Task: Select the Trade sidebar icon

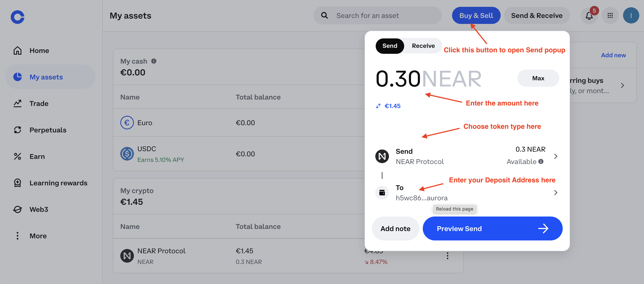Action: pos(17,103)
